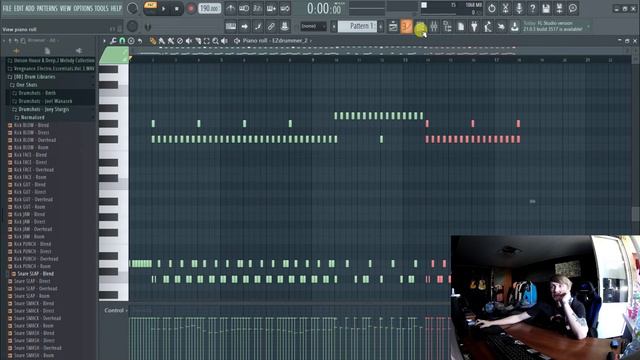Viewport: 640px width, 360px height.
Task: Open the Pattern 1 selector dropdown
Action: pos(357,27)
